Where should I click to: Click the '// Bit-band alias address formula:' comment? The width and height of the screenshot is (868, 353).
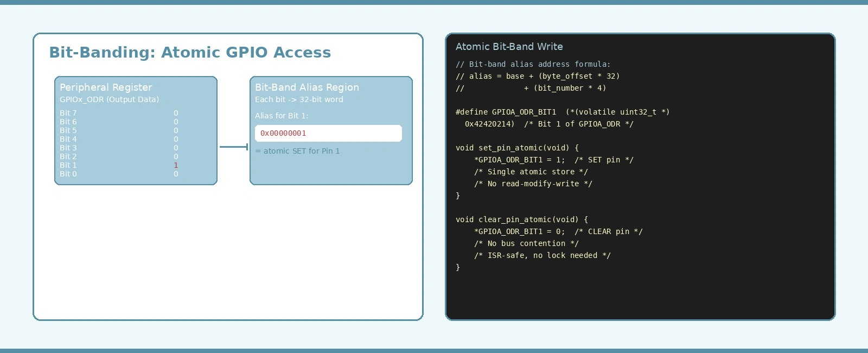[x=533, y=64]
